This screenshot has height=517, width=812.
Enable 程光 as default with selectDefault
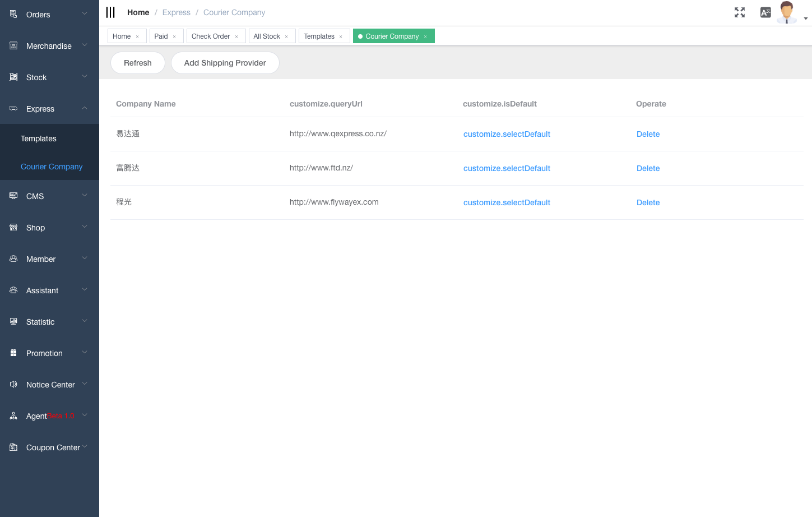506,202
